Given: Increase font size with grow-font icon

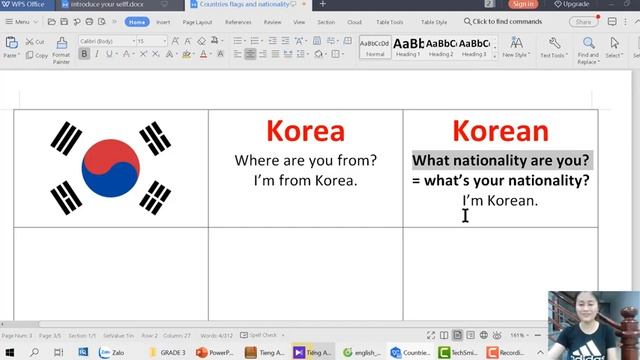Looking at the screenshot, I should coord(175,41).
